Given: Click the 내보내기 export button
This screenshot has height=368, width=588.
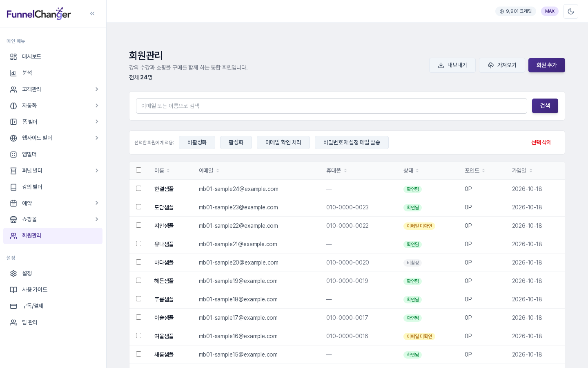Looking at the screenshot, I should [x=452, y=65].
